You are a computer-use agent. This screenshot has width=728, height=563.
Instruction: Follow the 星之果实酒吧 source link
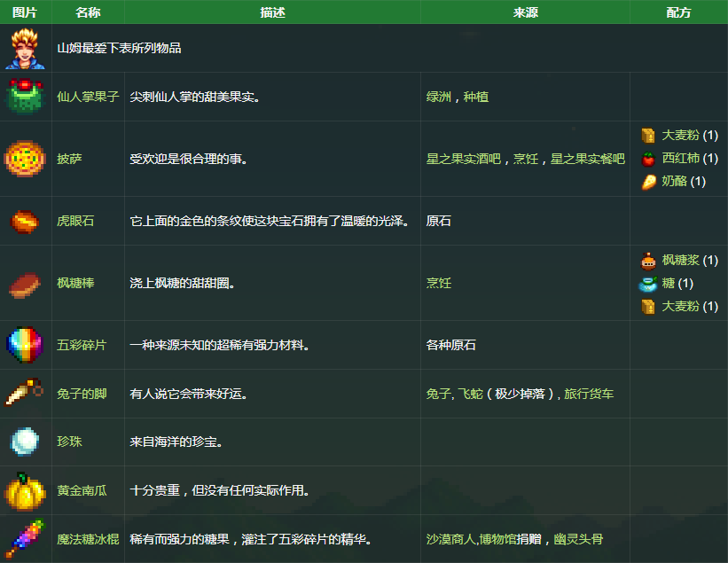464,159
